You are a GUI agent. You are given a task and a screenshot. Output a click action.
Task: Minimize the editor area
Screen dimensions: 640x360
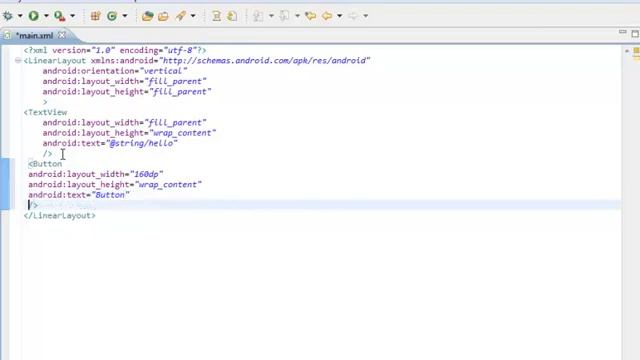[x=622, y=32]
